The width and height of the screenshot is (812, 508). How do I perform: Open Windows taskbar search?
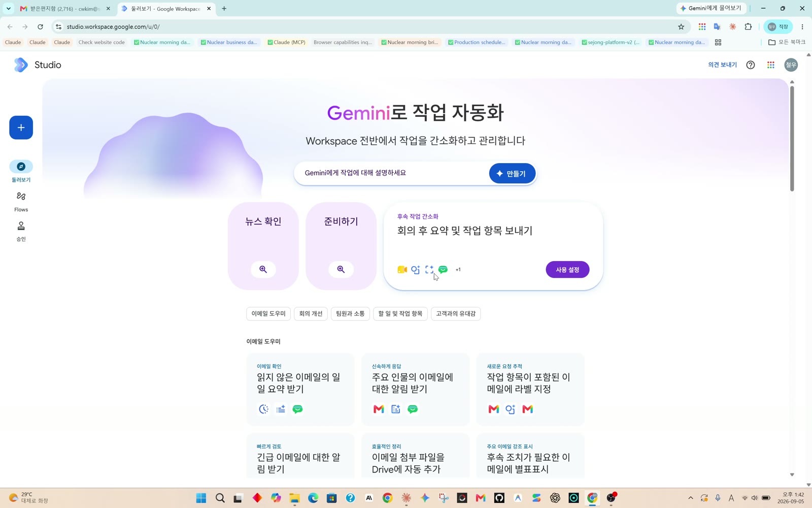click(220, 498)
